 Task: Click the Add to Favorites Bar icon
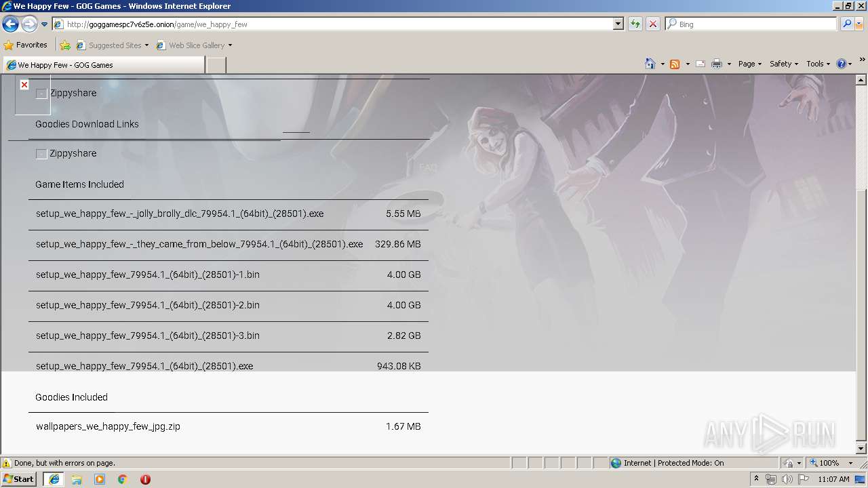point(65,45)
